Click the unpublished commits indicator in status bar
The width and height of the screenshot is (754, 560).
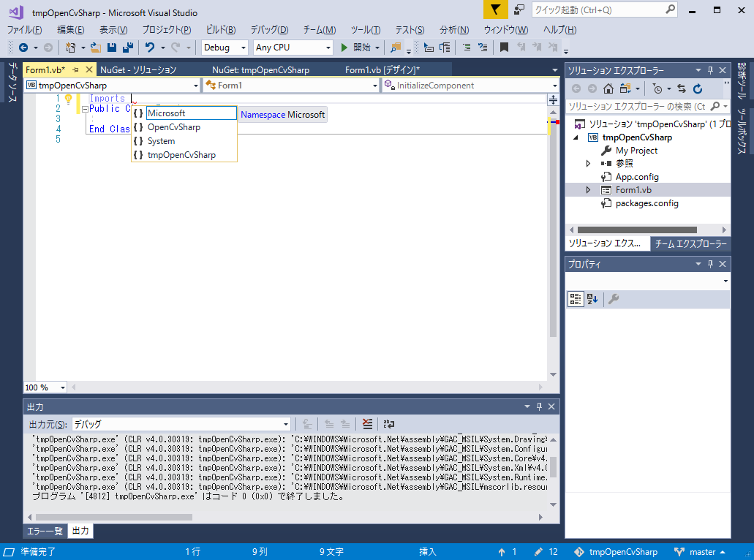508,552
